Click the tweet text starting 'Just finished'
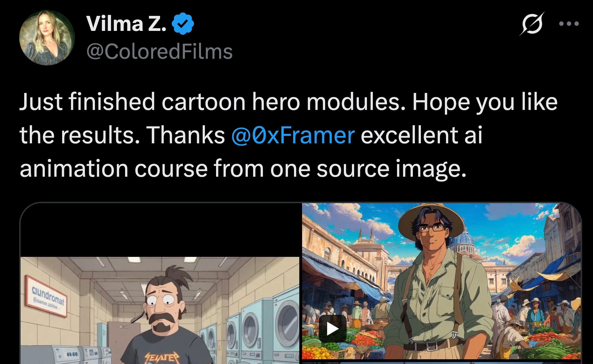This screenshot has width=593, height=364. pyautogui.click(x=288, y=102)
